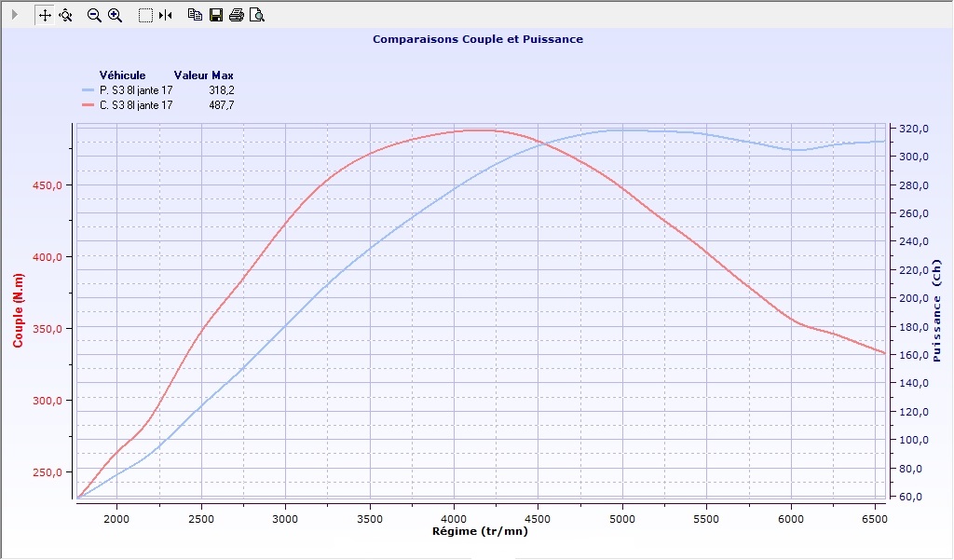This screenshot has height=560, width=954.
Task: Select the C. S3 8l jante 17 legend entry
Action: (136, 105)
